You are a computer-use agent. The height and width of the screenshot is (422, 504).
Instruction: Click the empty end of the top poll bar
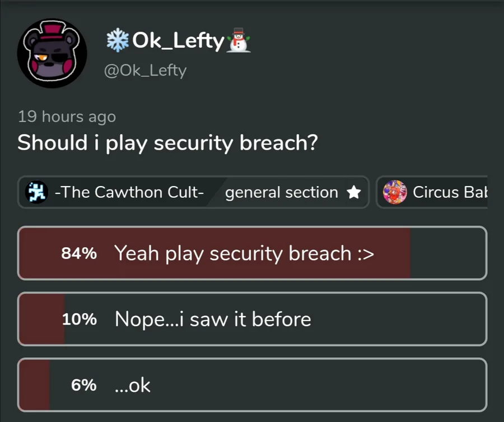448,253
